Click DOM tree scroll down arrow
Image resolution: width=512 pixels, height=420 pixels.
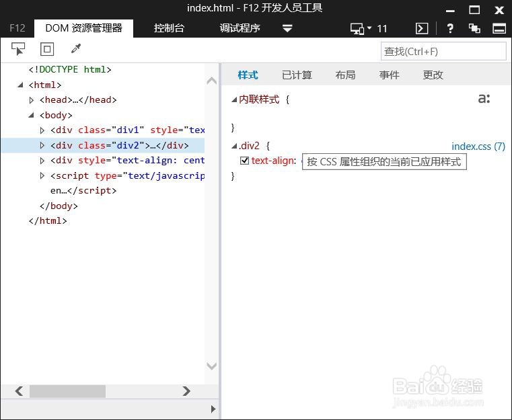pyautogui.click(x=212, y=366)
